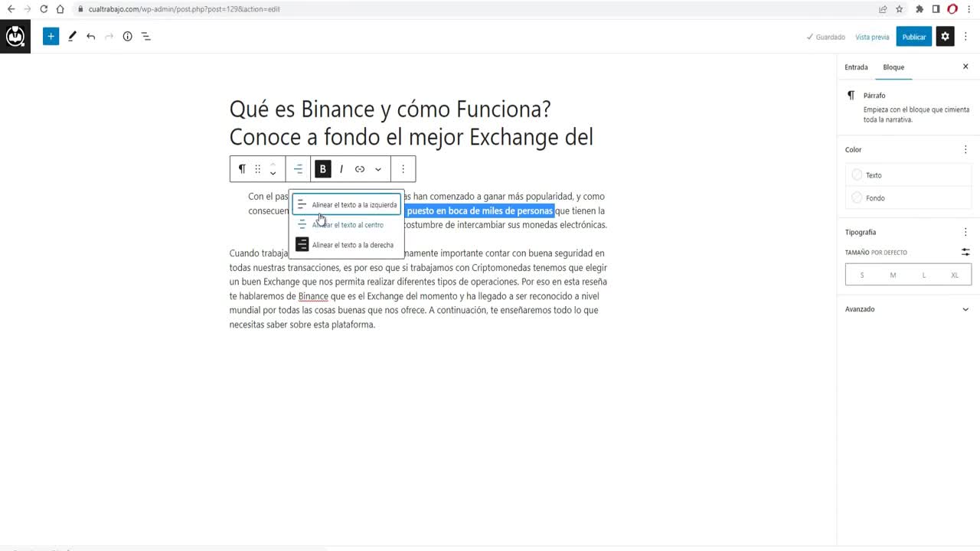This screenshot has height=551, width=980.
Task: Click the drag handle dots icon
Action: 257,169
